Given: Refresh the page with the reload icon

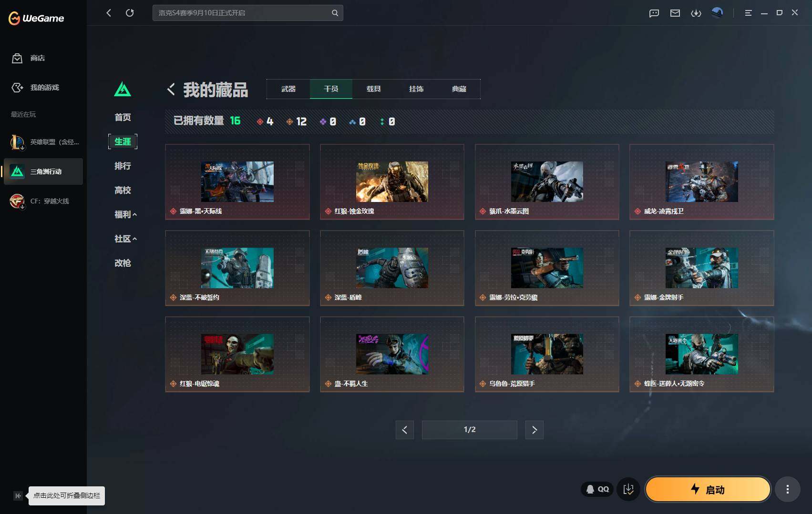Looking at the screenshot, I should 130,13.
